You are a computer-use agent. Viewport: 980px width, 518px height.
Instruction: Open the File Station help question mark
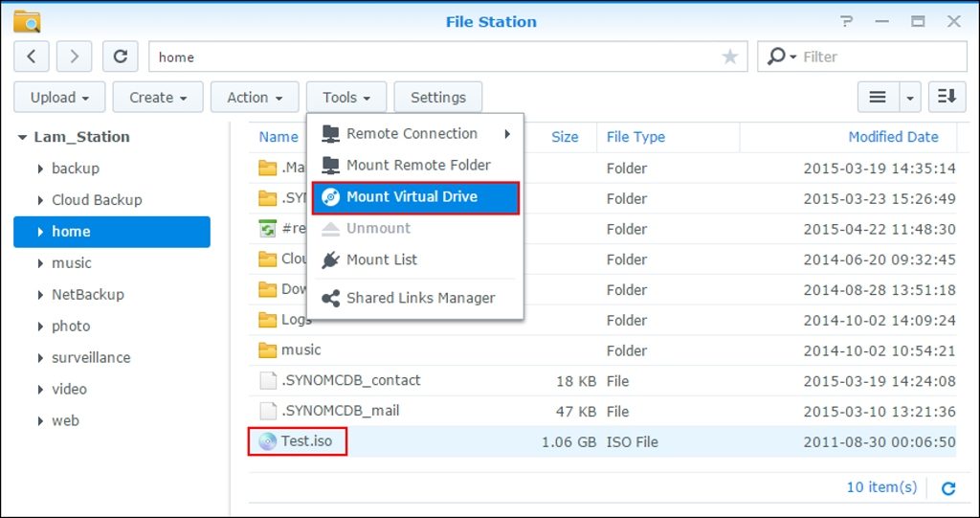pyautogui.click(x=846, y=21)
